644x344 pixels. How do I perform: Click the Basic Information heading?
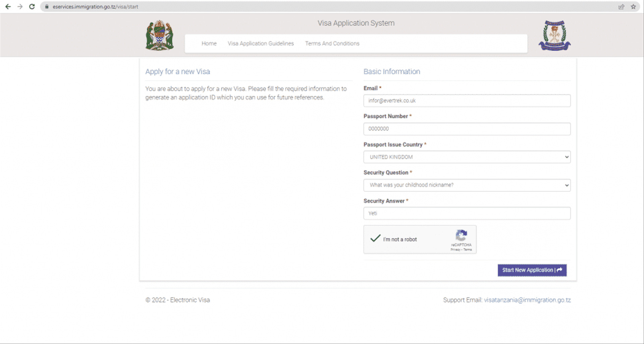[x=392, y=71]
